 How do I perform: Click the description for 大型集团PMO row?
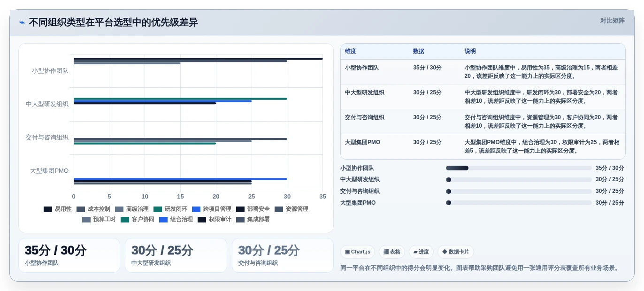pyautogui.click(x=542, y=146)
